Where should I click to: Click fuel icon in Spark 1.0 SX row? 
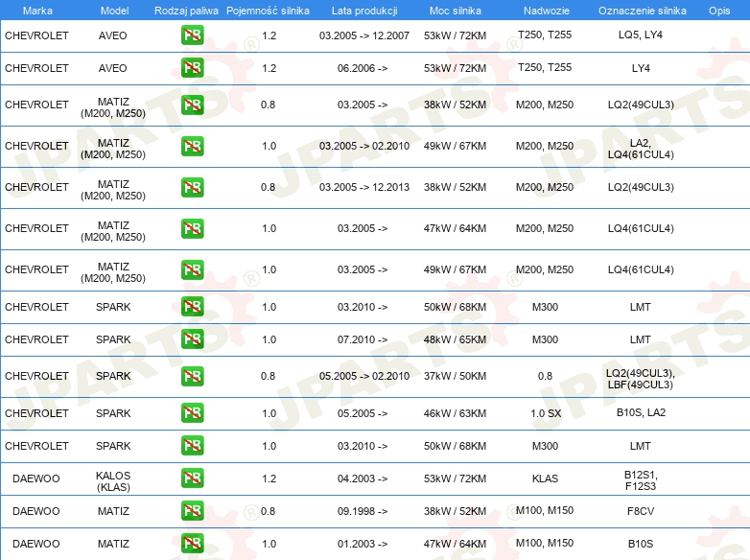click(x=192, y=412)
